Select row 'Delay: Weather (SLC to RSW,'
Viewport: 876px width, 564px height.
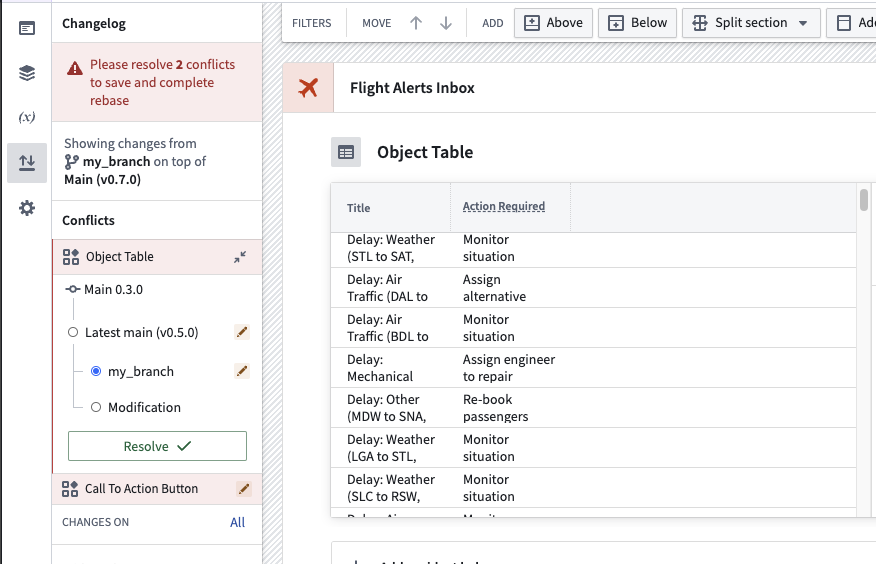593,488
